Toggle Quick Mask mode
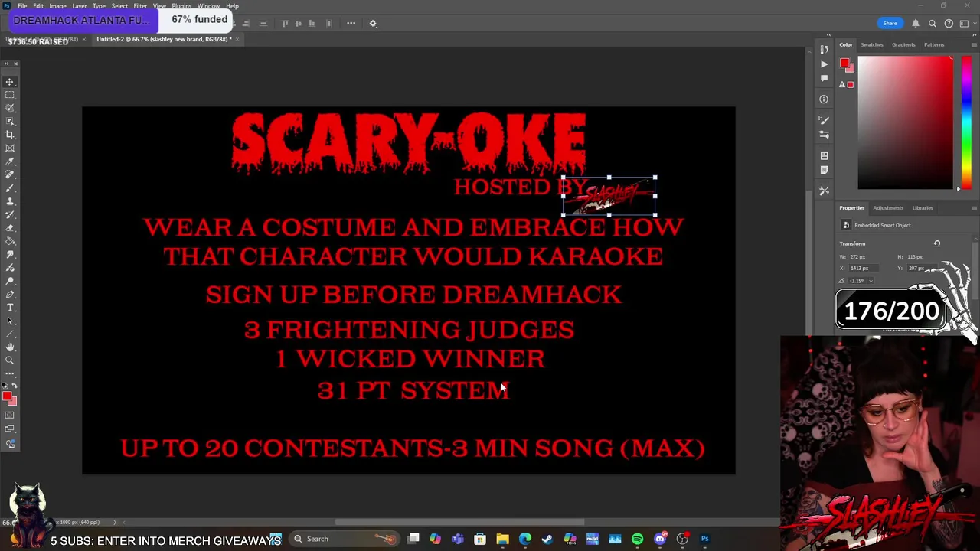 pos(10,415)
